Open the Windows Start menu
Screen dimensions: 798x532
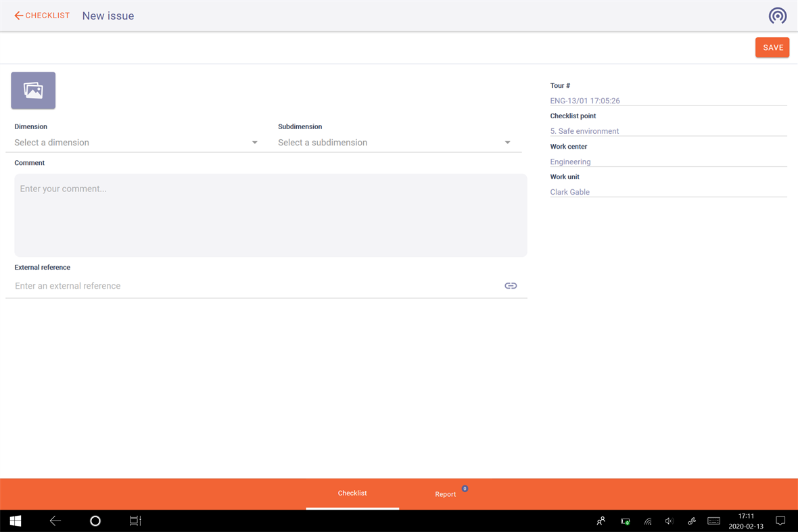click(15, 521)
